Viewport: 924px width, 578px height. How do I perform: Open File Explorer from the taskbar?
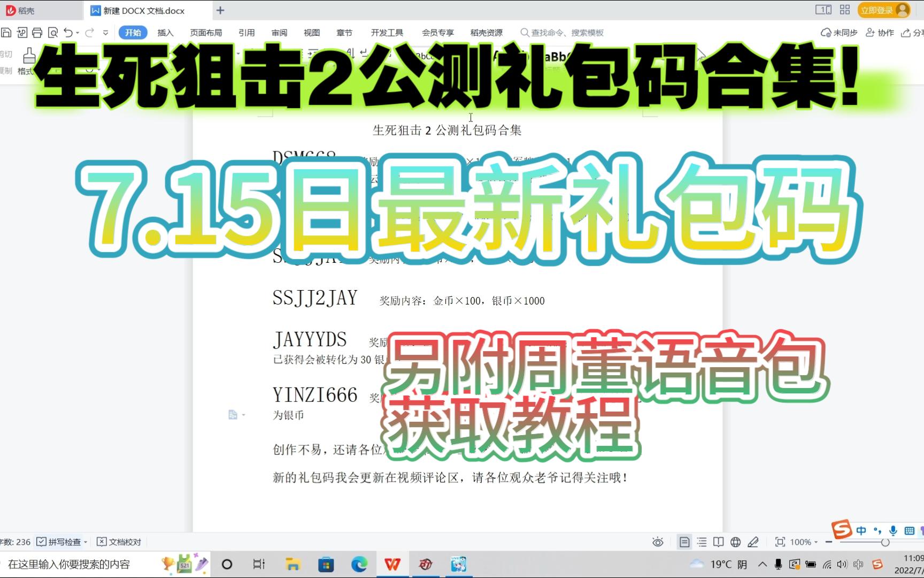(292, 564)
